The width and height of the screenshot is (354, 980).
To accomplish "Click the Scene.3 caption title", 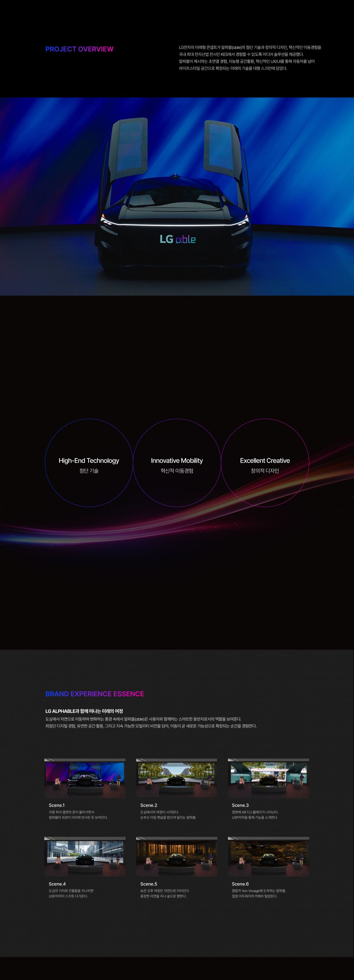I will point(240,805).
